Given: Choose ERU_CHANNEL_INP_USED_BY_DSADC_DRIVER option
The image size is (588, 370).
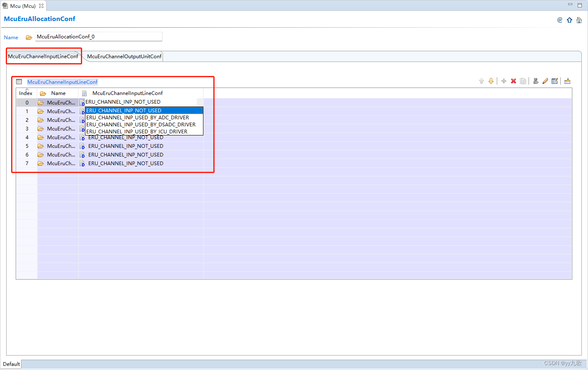Looking at the screenshot, I should (x=144, y=124).
